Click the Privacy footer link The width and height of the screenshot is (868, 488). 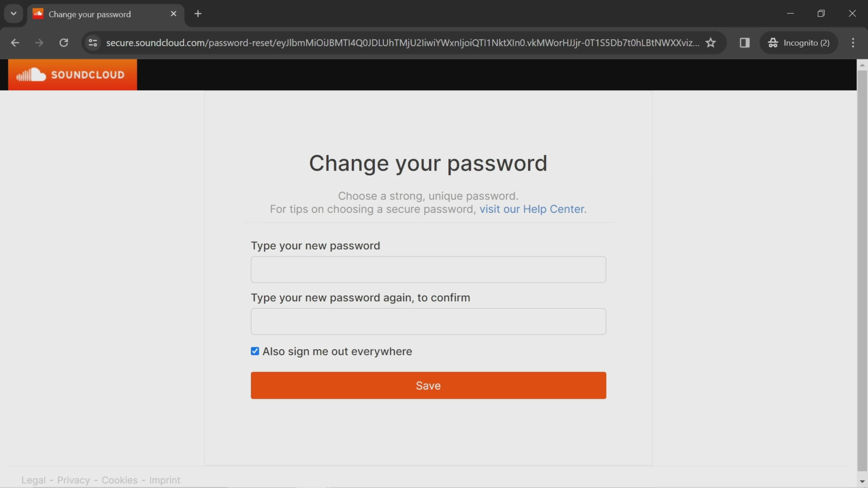(x=73, y=480)
